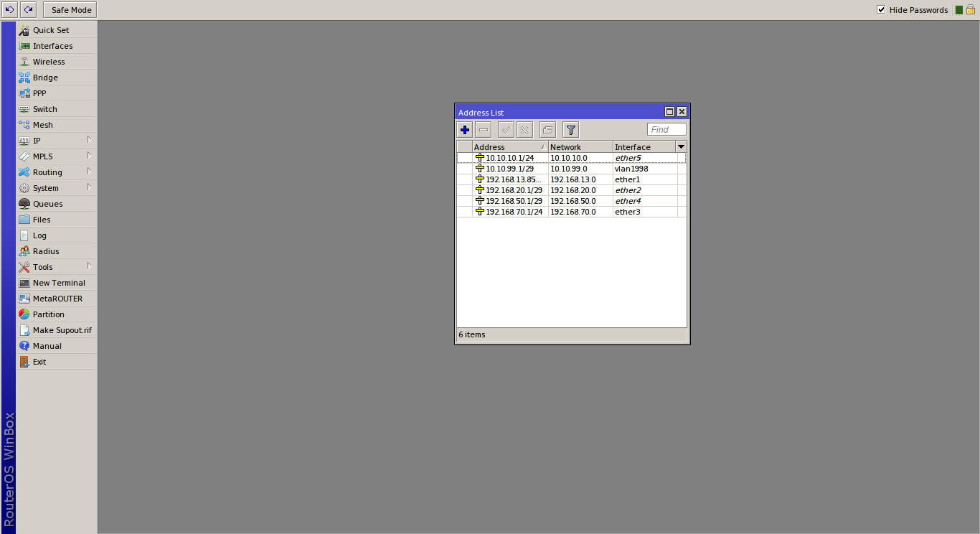Click the Enable checkmark toolbar icon
This screenshot has height=534, width=980.
tap(506, 130)
